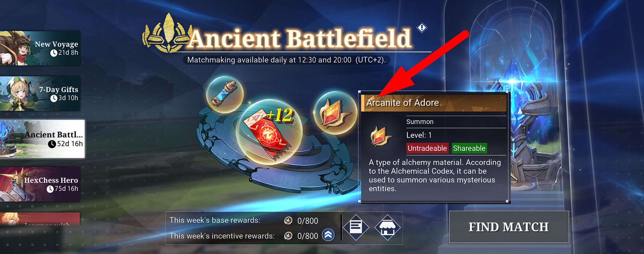Open the battle log document icon

click(356, 227)
